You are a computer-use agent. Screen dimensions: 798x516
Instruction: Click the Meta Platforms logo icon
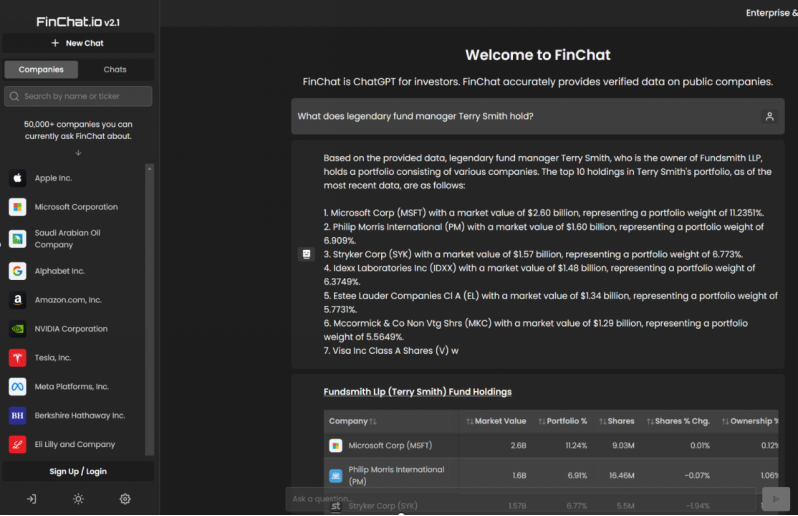[x=17, y=387]
